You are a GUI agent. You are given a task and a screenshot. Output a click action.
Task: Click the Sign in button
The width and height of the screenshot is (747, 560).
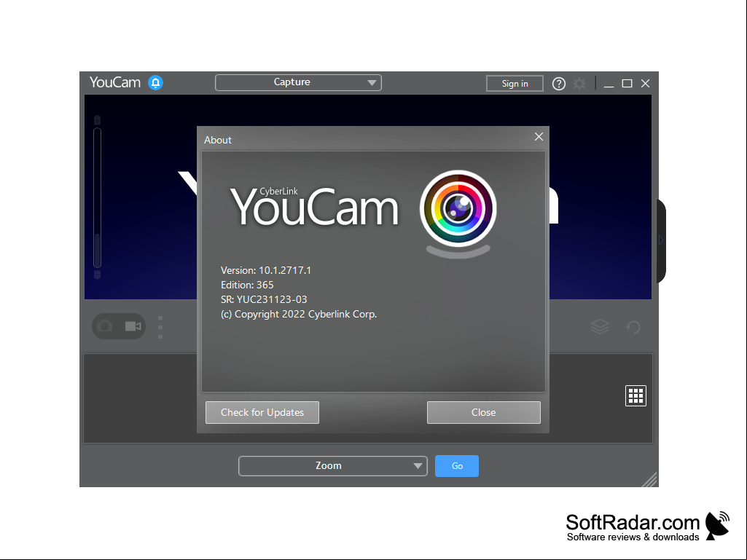click(x=515, y=83)
